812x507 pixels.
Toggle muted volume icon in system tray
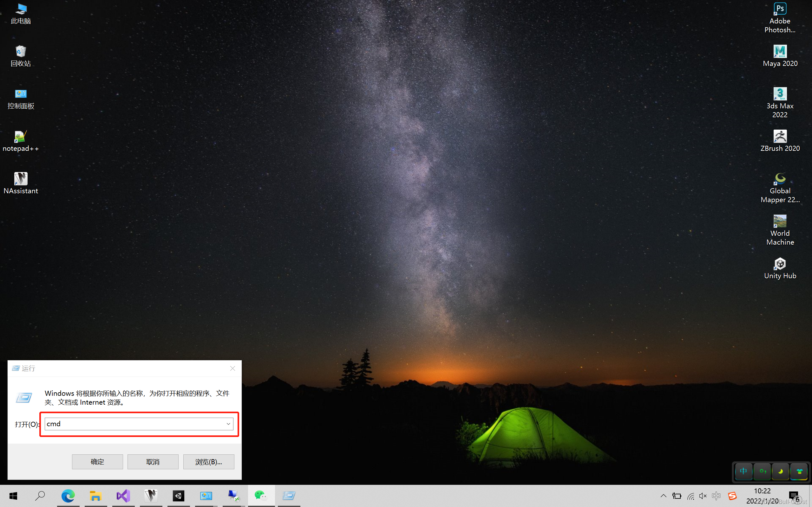point(703,496)
